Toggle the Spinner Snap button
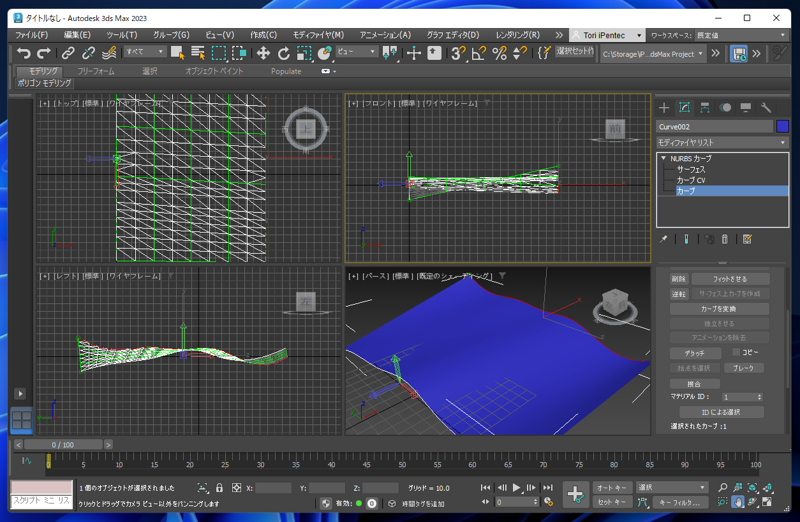 click(520, 53)
